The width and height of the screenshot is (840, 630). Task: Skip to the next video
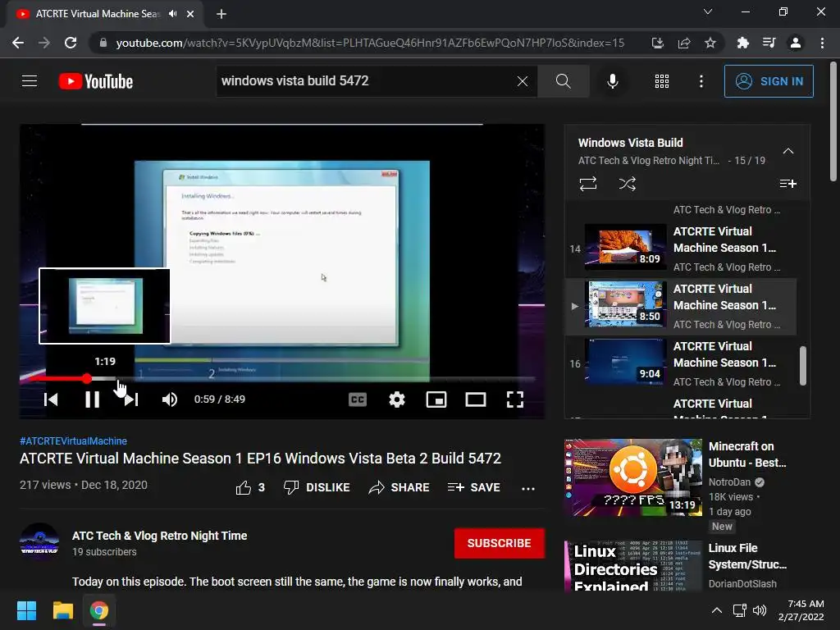pos(131,399)
